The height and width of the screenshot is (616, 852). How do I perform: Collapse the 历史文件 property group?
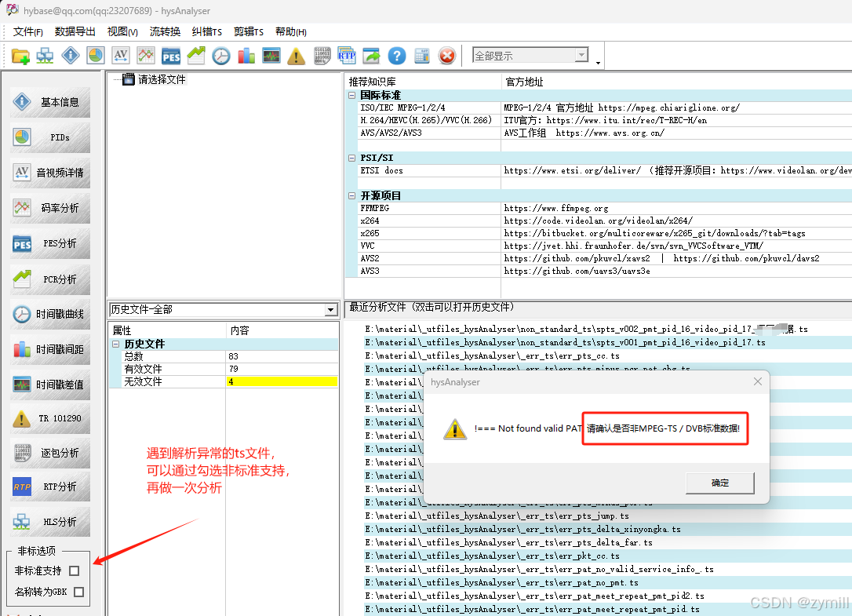tap(115, 344)
